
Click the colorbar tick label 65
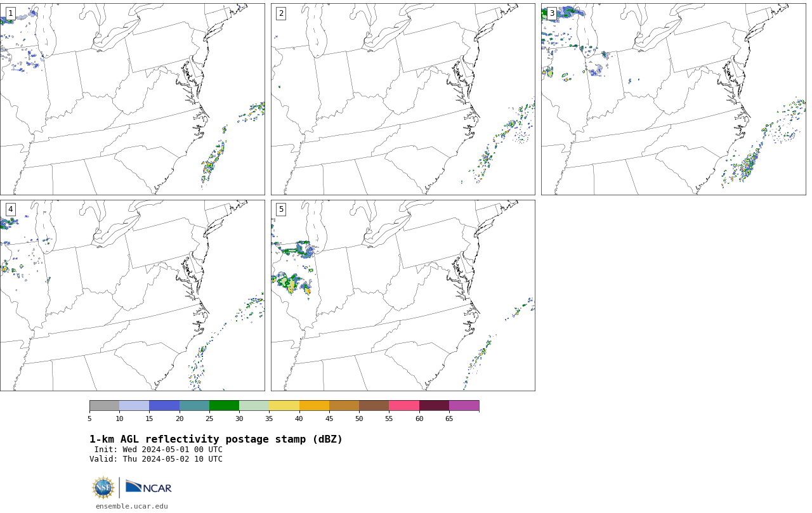[x=449, y=419]
